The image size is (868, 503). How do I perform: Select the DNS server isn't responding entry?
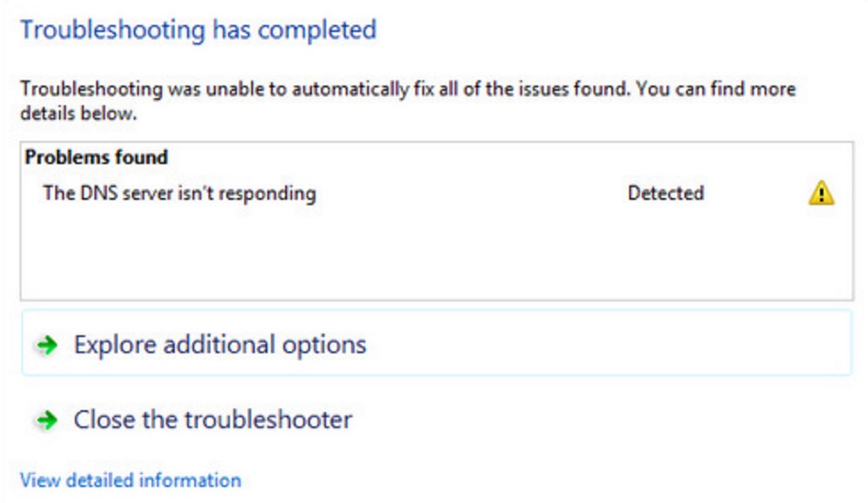436,193
